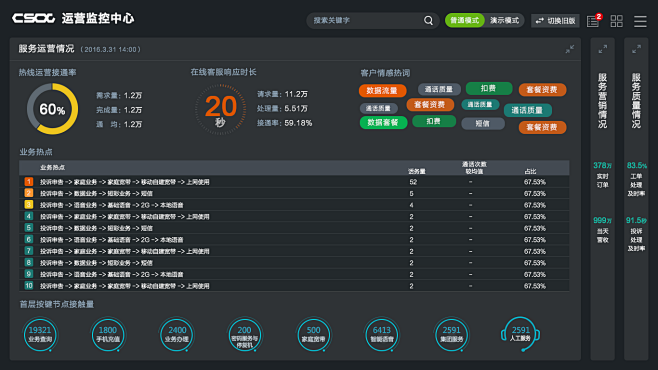Image resolution: width=658 pixels, height=370 pixels.
Task: Click the 通话次数较均值 column header
Action: coord(474,167)
